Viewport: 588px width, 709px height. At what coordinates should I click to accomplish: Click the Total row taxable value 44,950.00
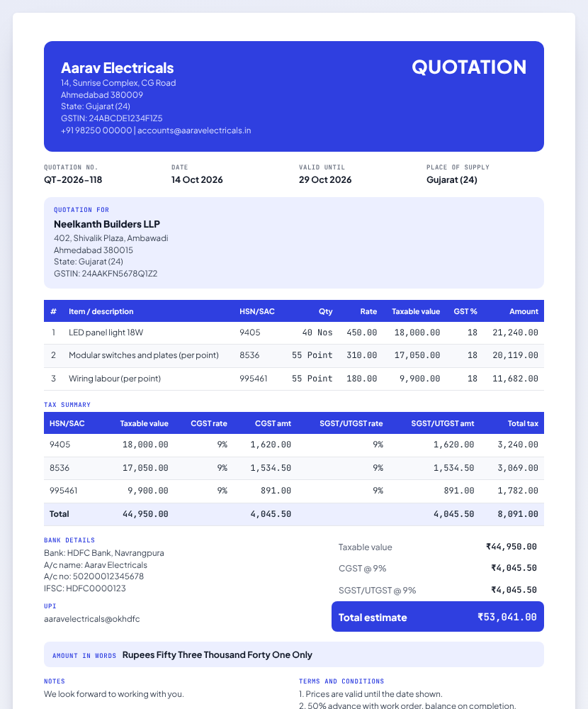coord(145,514)
